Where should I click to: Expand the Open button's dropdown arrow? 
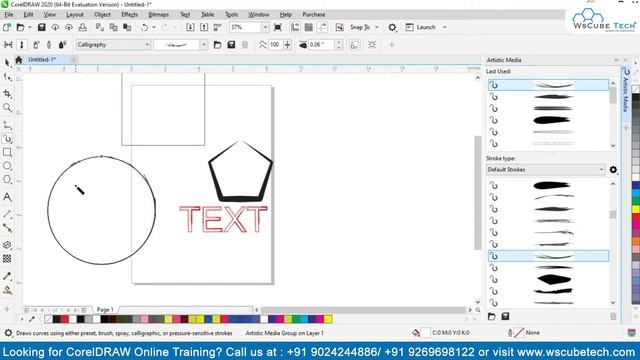(30, 27)
